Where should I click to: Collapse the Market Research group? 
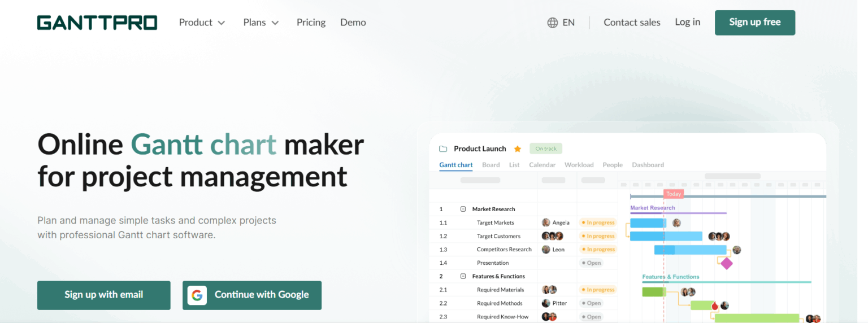pyautogui.click(x=463, y=209)
